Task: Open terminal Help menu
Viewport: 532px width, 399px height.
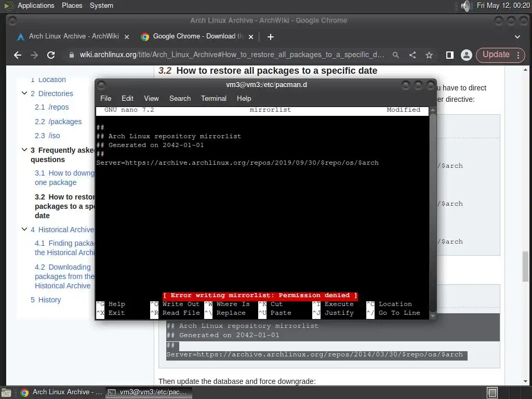Action: (244, 98)
